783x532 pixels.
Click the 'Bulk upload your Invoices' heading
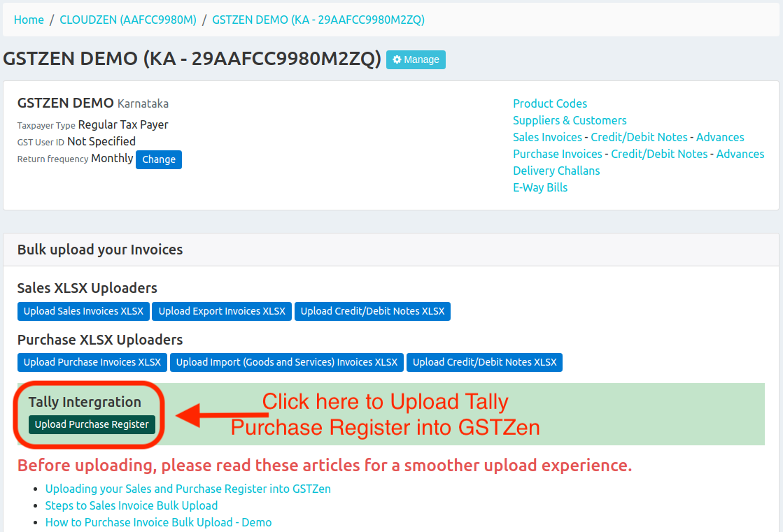pos(100,250)
